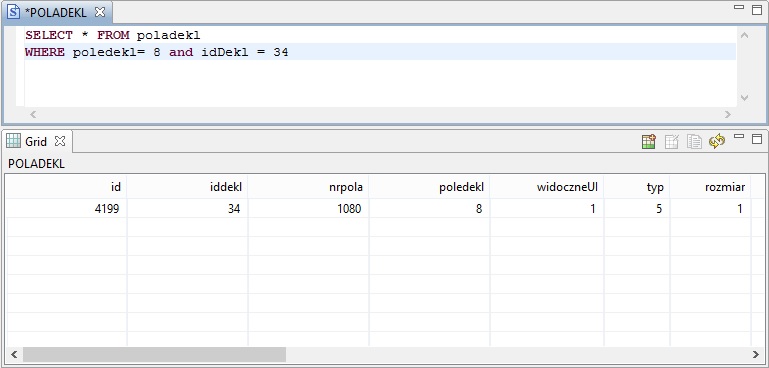The height and width of the screenshot is (368, 769).
Task: Select the nrpola cell showing 1080
Action: point(308,209)
